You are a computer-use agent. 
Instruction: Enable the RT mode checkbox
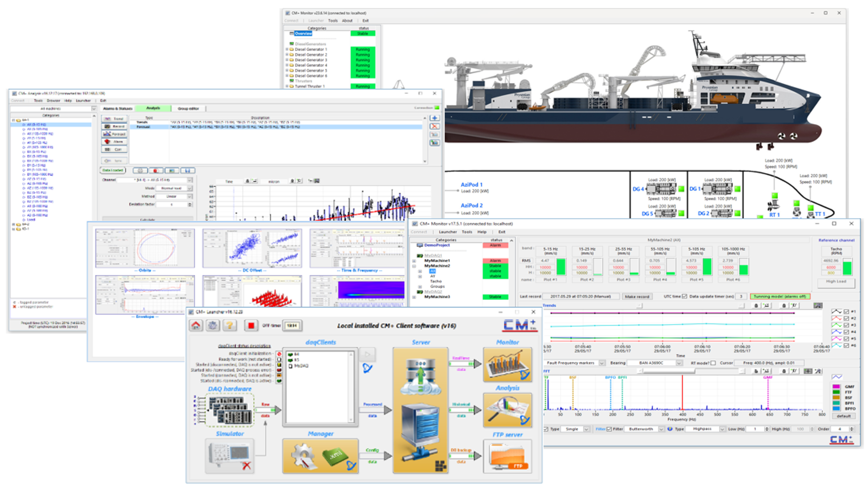point(713,363)
